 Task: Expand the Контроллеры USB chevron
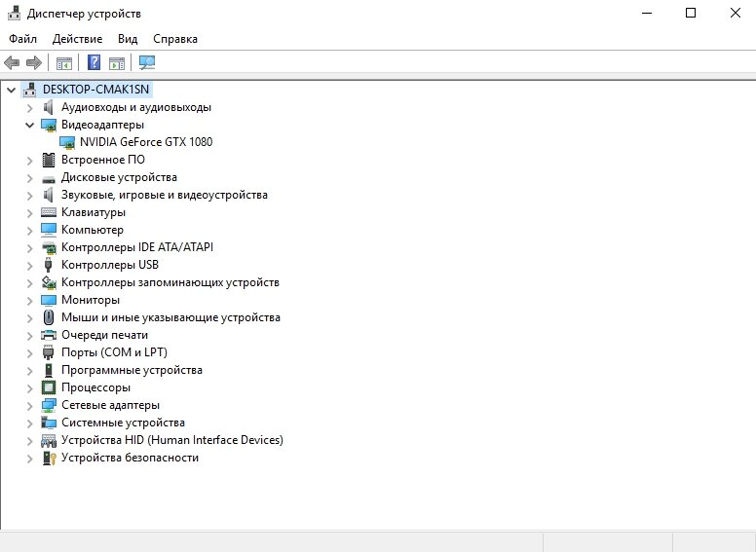click(x=30, y=266)
